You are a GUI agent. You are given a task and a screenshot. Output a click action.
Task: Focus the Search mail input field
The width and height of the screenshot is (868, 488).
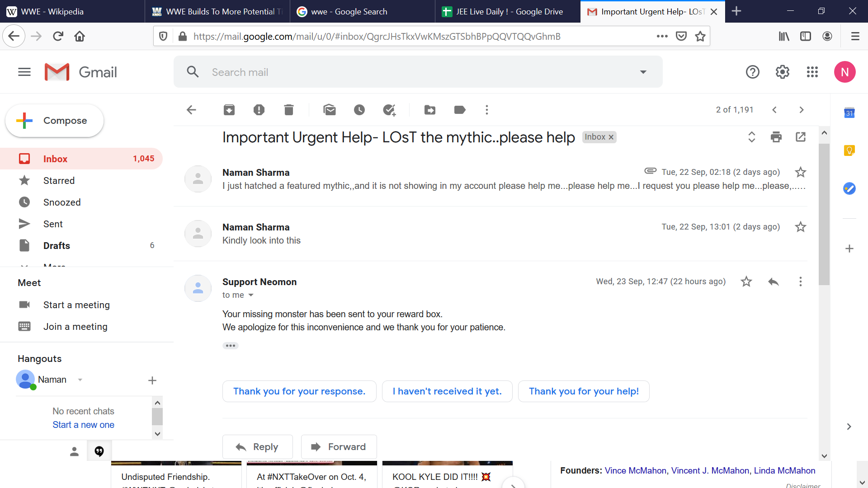coord(416,72)
